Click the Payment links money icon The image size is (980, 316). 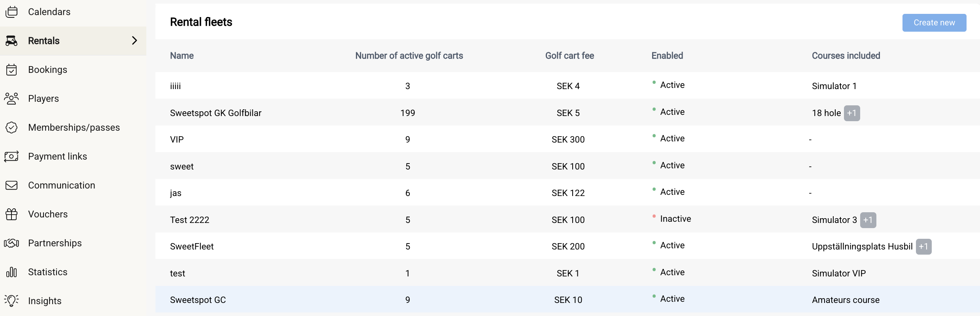[x=12, y=156]
